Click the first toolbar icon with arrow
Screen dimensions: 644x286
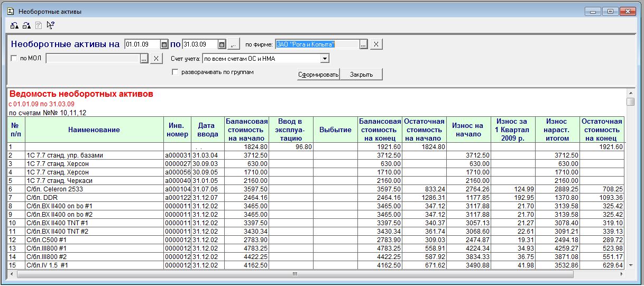coord(15,25)
